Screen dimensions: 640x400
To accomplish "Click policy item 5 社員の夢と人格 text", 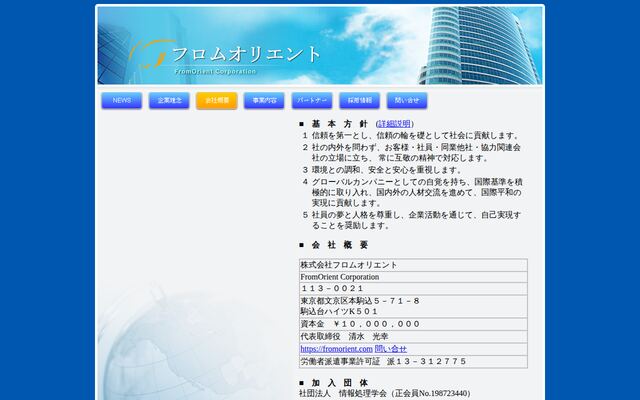I will (416, 220).
